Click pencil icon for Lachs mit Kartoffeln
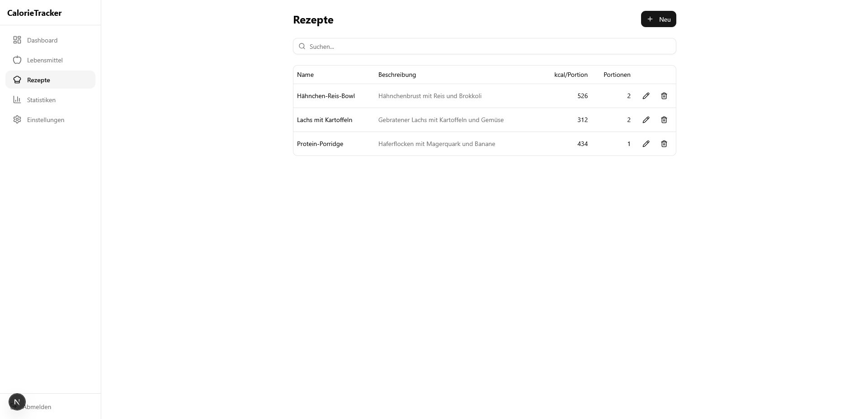The image size is (868, 419). (x=646, y=120)
